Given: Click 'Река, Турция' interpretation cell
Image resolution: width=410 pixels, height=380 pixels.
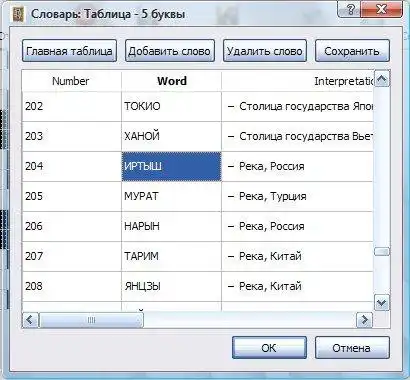Looking at the screenshot, I should click(x=298, y=196).
